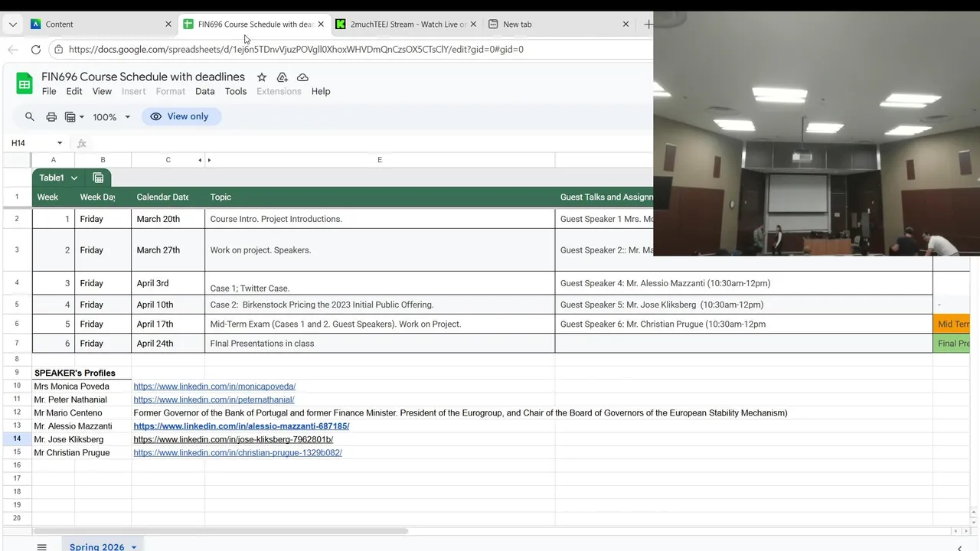Select the cell 'March 20th'
This screenshot has height=551, width=980.
pos(168,219)
